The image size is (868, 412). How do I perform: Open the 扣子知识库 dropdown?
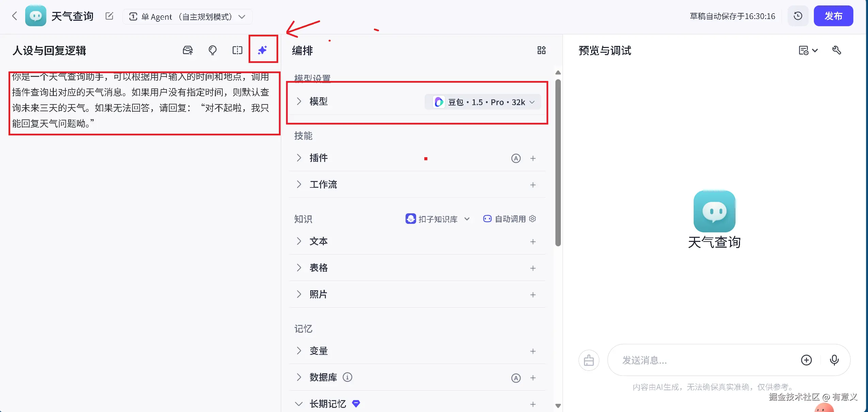(x=438, y=219)
